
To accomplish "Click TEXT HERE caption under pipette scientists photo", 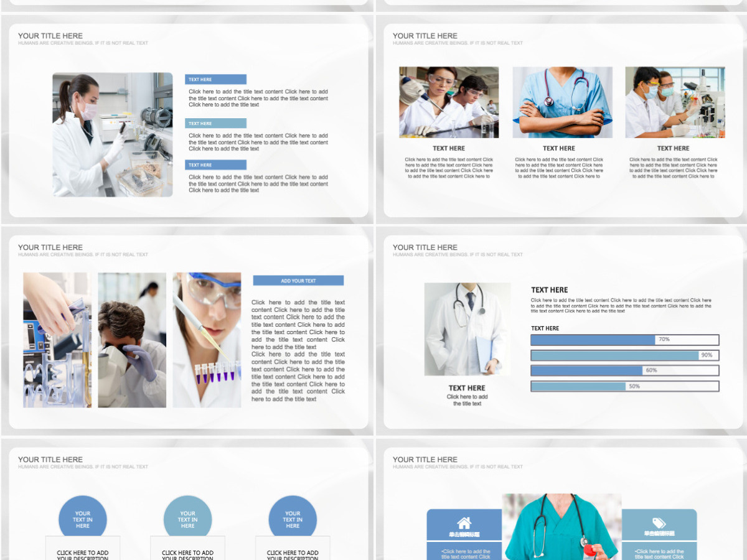I will point(449,148).
